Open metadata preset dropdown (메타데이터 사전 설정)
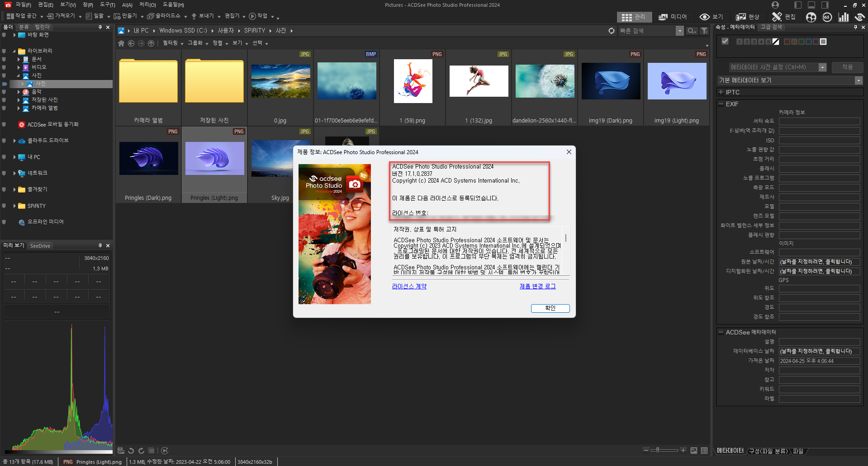This screenshot has height=466, width=868. click(x=822, y=67)
